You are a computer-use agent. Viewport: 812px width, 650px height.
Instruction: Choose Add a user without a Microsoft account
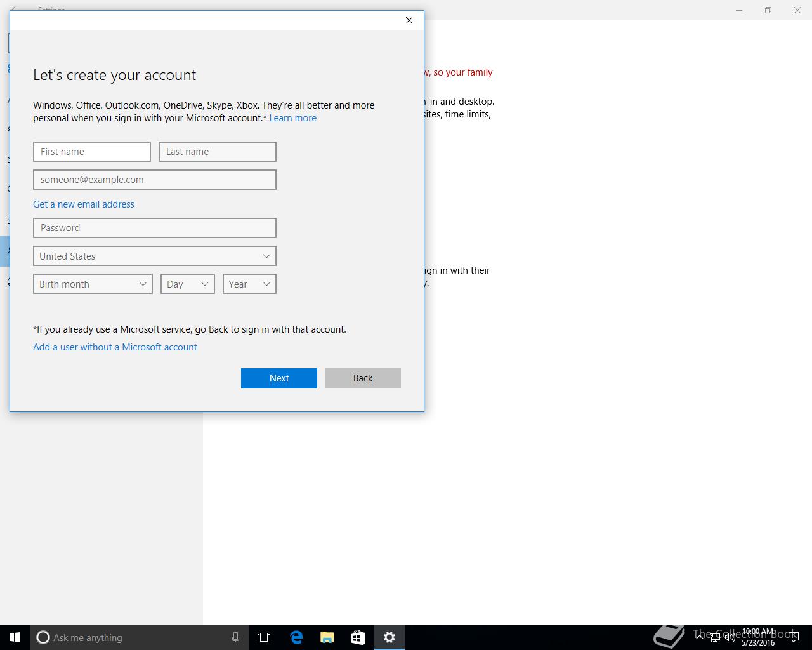tap(115, 347)
